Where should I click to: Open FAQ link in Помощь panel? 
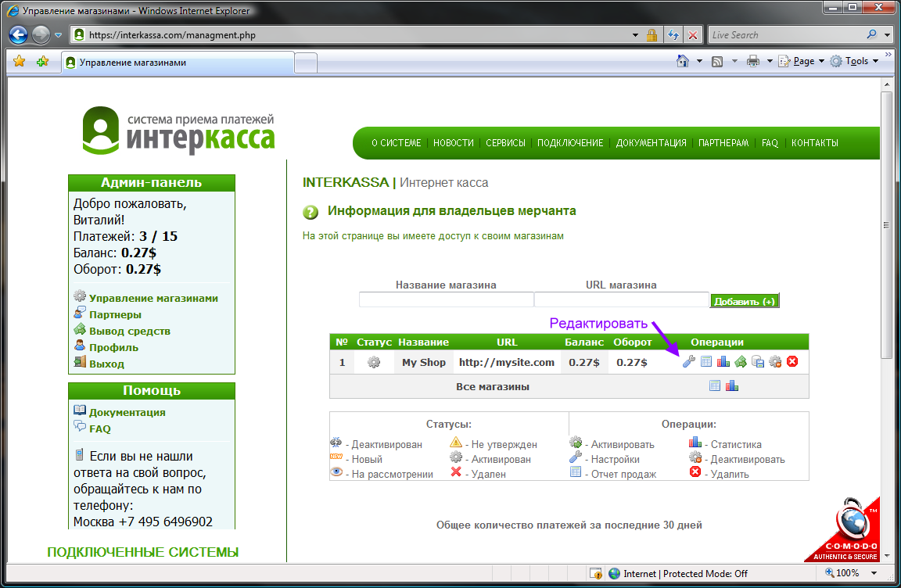[x=100, y=429]
